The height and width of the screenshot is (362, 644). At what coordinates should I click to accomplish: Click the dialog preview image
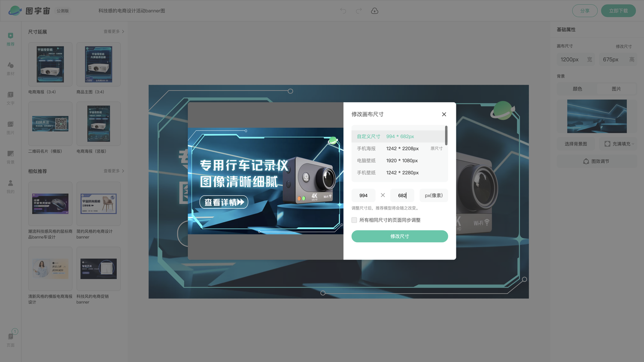[x=266, y=181]
